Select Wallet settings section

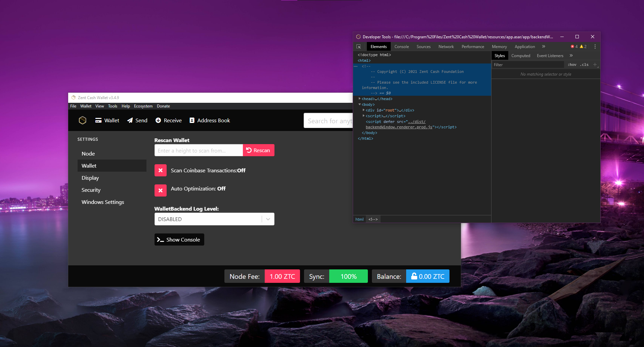coord(112,166)
